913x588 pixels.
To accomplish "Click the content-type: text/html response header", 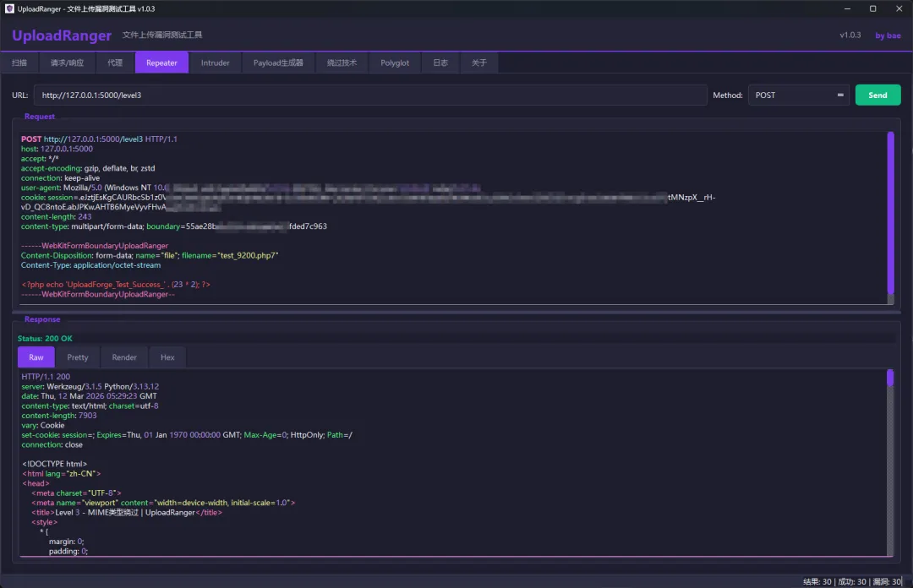I will pyautogui.click(x=90, y=406).
